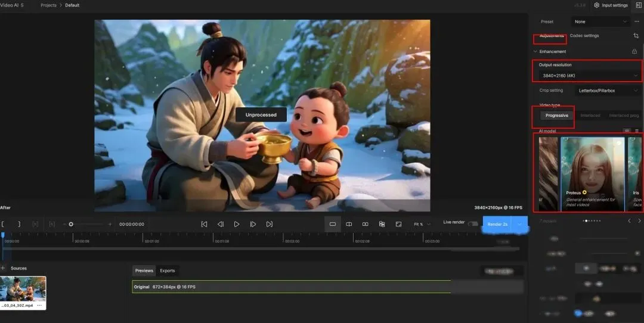The image size is (644, 323).
Task: Add a new source with plus icon
Action: [3, 268]
